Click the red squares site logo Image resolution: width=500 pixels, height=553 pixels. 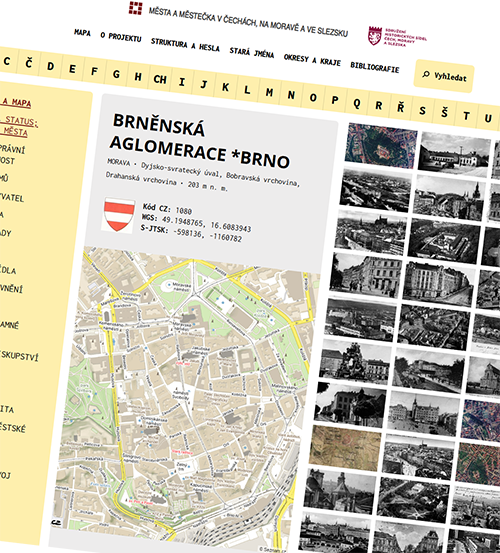(135, 8)
